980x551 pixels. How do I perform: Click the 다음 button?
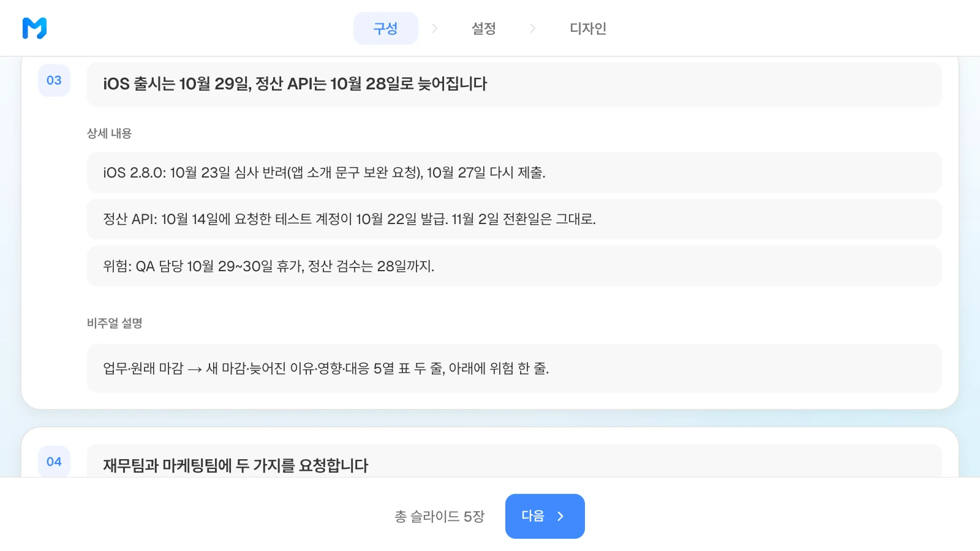point(545,516)
